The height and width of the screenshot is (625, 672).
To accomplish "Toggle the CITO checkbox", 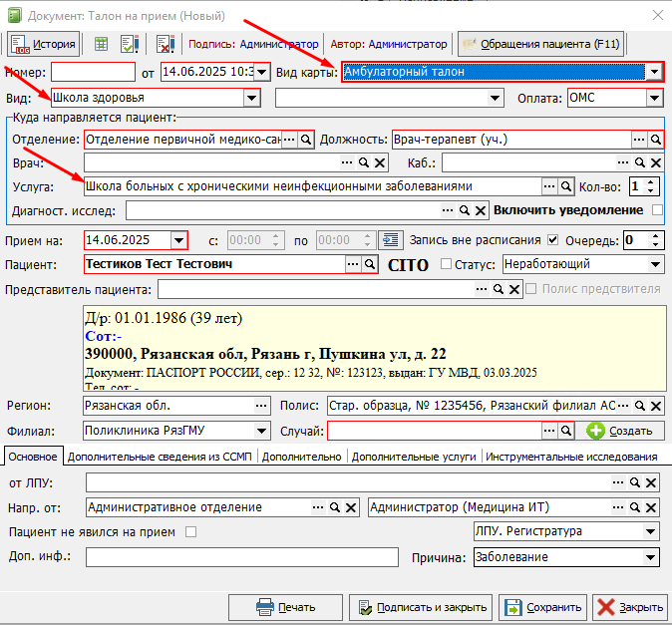I will 446,264.
